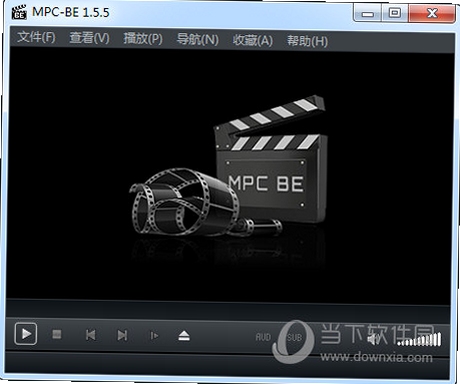Maximize the MPC-BE window
This screenshot has height=384, width=460.
[x=395, y=13]
